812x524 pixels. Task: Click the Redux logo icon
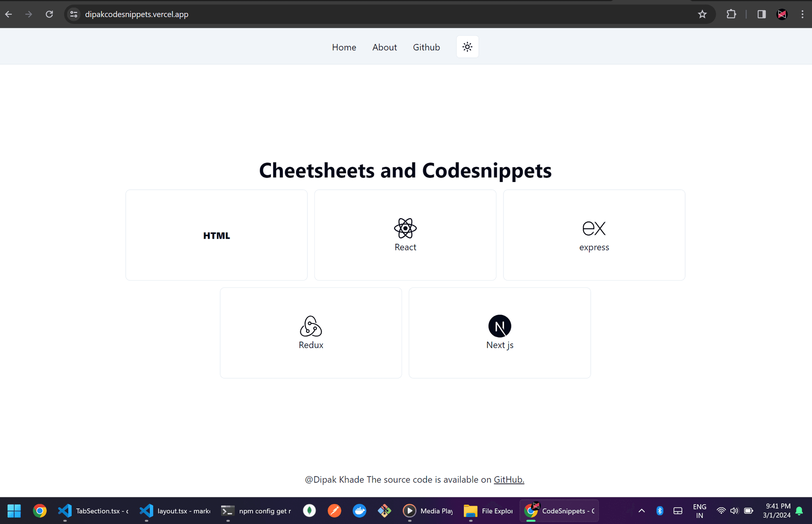[311, 326]
